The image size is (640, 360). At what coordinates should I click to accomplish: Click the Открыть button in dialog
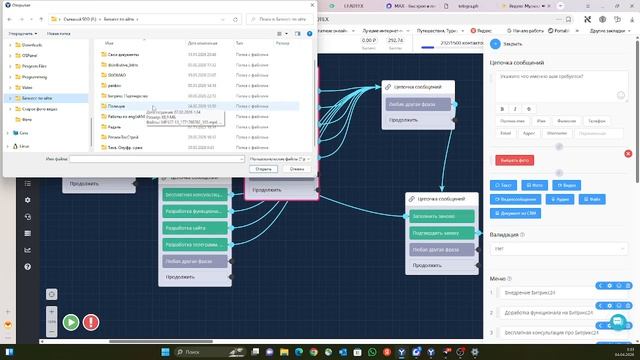point(263,169)
